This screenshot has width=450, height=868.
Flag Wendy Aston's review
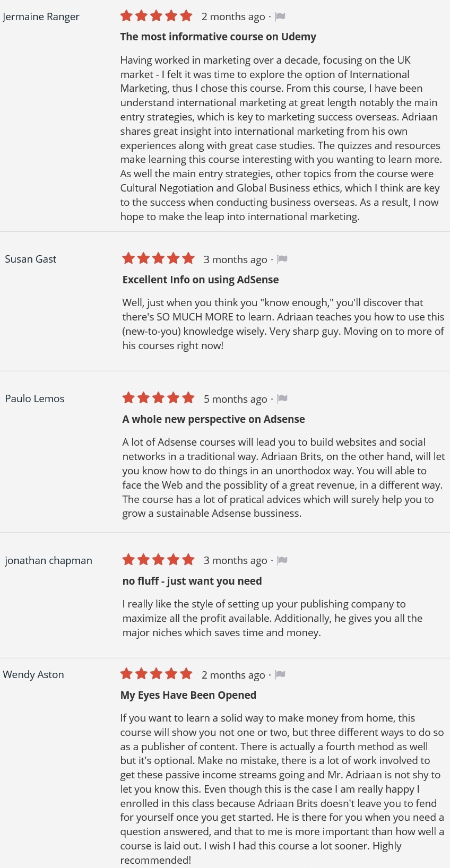[x=280, y=674]
